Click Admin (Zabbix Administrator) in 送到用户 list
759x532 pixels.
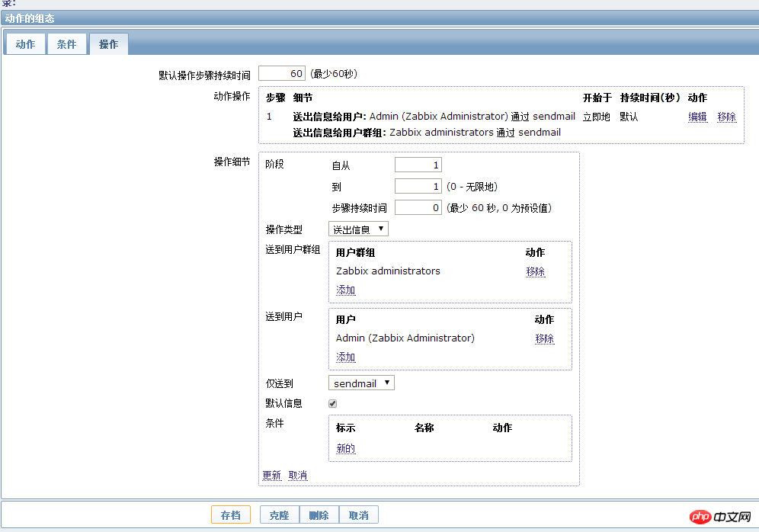point(405,338)
